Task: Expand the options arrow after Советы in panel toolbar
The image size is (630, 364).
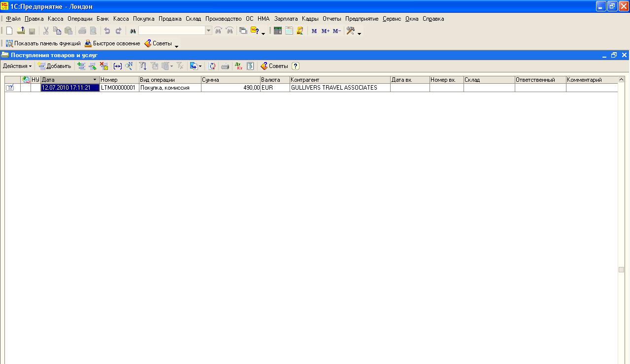Action: (176, 46)
